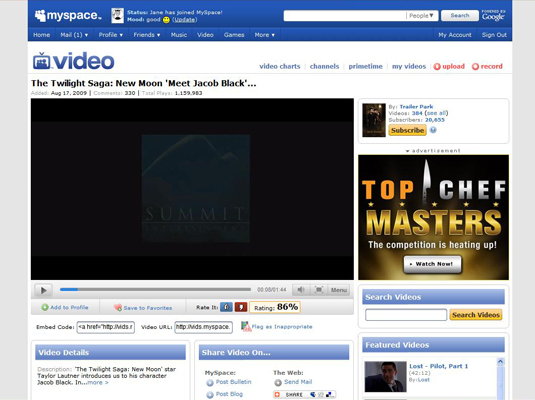The width and height of the screenshot is (535, 400).
Task: Click the Featured Videos scroll up arrow
Action: click(501, 361)
